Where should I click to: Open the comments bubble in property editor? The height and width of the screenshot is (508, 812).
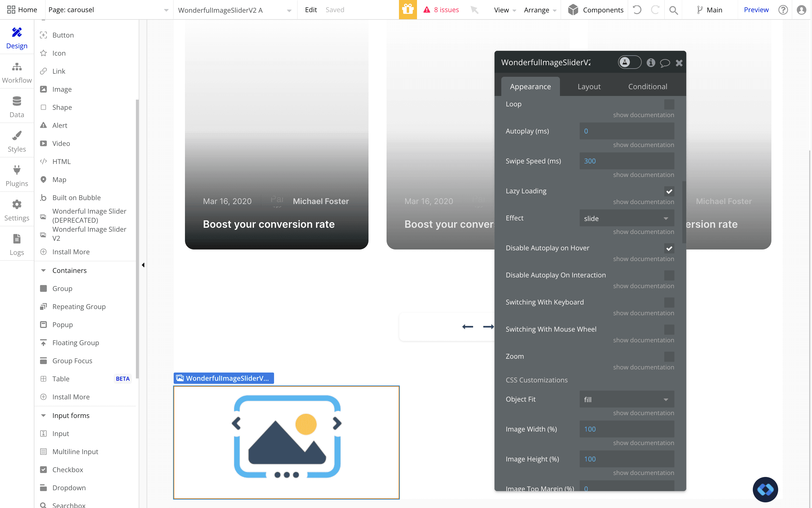click(x=665, y=63)
